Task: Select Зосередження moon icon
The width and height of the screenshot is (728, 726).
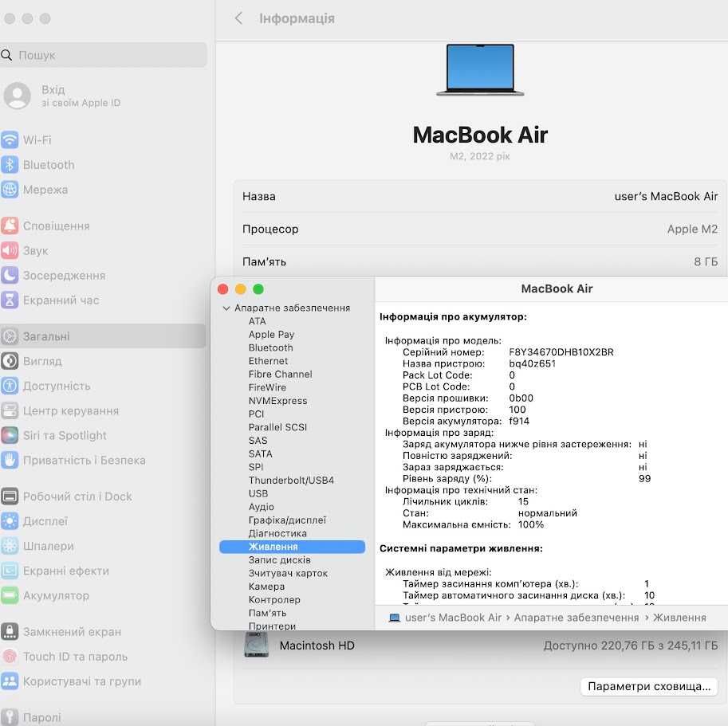Action: pos(10,275)
